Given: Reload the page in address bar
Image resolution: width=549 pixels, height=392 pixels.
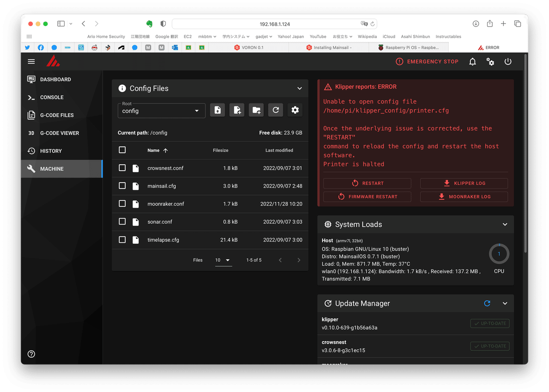Looking at the screenshot, I should (x=372, y=24).
